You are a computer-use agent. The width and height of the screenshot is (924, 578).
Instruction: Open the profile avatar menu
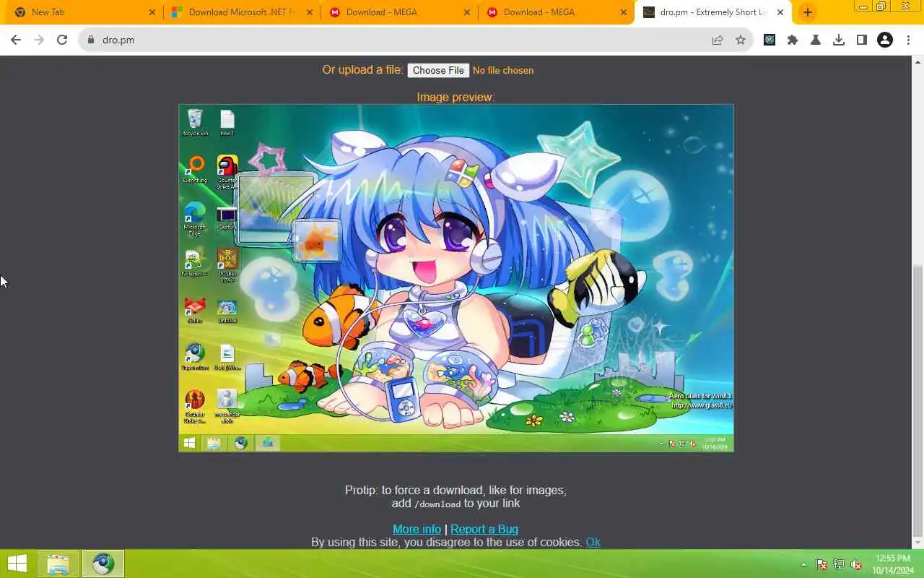coord(885,40)
